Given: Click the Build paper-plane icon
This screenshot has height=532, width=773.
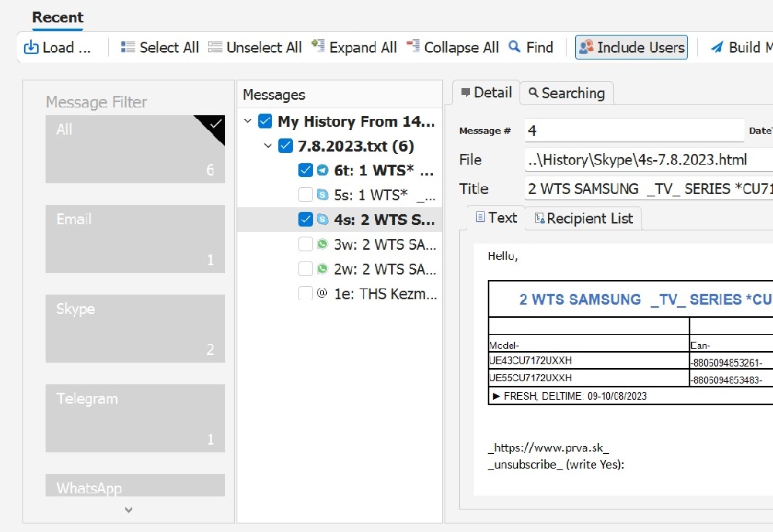Looking at the screenshot, I should click(x=717, y=47).
